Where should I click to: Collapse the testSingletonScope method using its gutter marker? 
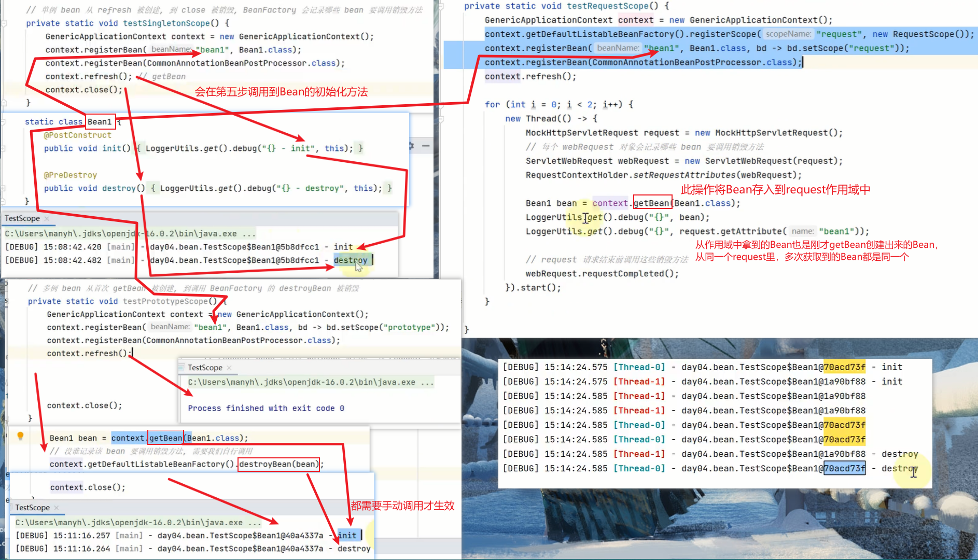[4, 23]
